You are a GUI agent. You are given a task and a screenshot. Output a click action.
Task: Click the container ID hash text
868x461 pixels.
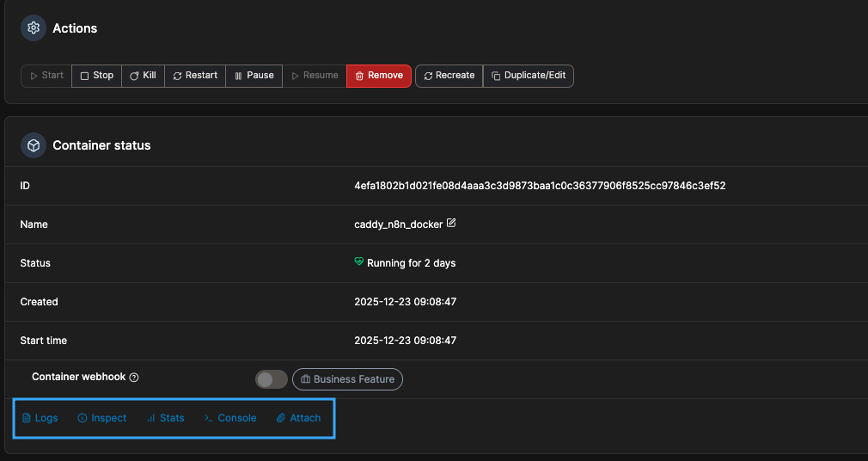pyautogui.click(x=540, y=186)
